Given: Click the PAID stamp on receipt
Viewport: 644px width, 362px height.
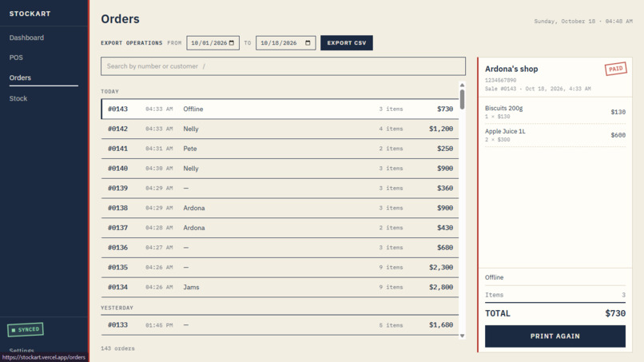Looking at the screenshot, I should coord(615,69).
